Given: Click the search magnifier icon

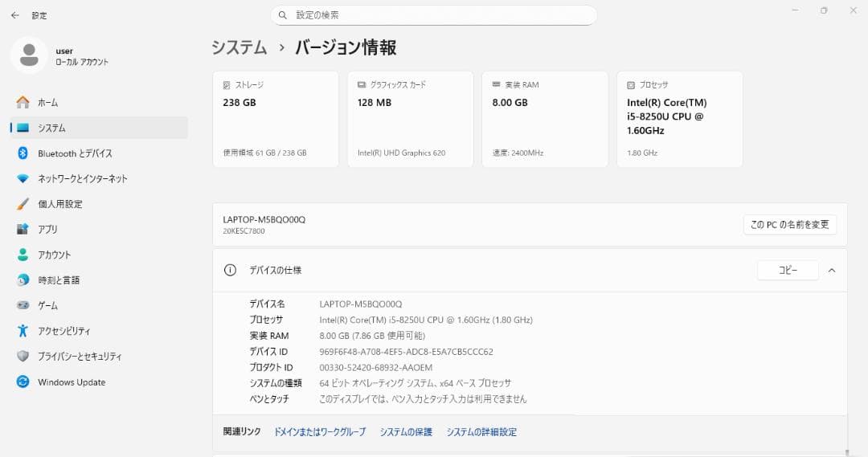Looking at the screenshot, I should (x=283, y=15).
